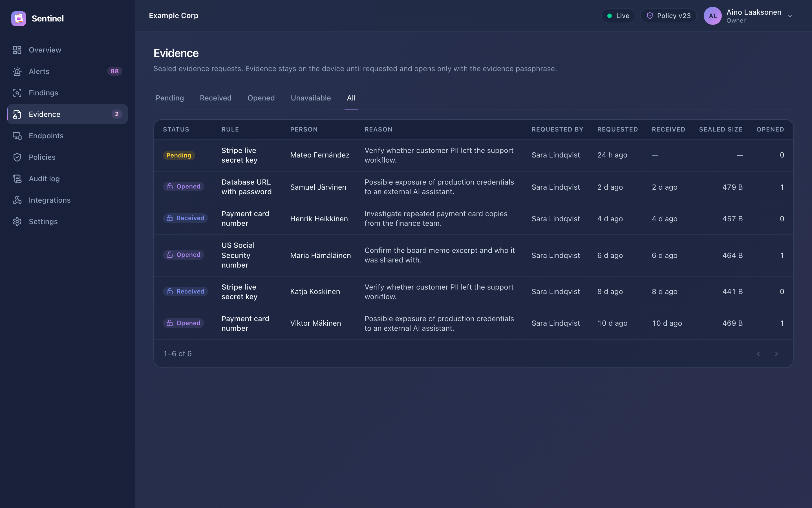Open Findings in the sidebar
Viewport: 812px width, 508px height.
point(67,93)
